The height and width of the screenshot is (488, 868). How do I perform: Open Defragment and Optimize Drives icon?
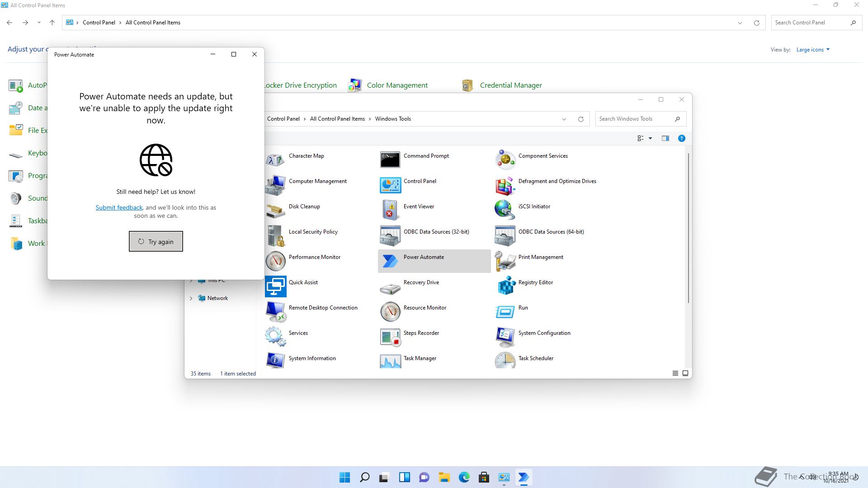[505, 185]
